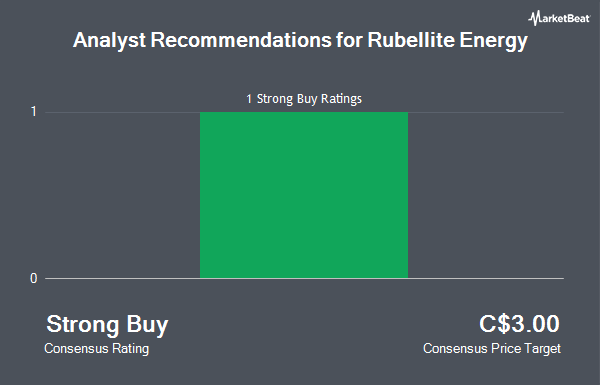
Task: Click the C$3.00 price target value
Action: [519, 324]
